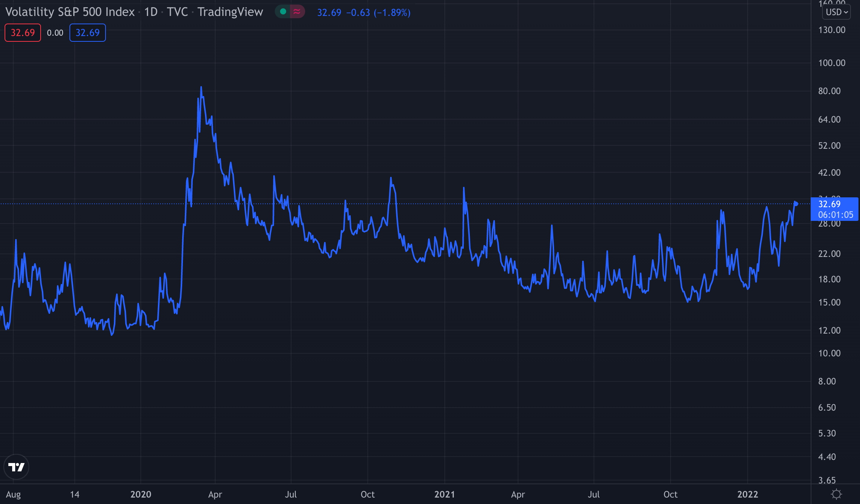Click the 2020 label on time axis
860x504 pixels.
141,494
